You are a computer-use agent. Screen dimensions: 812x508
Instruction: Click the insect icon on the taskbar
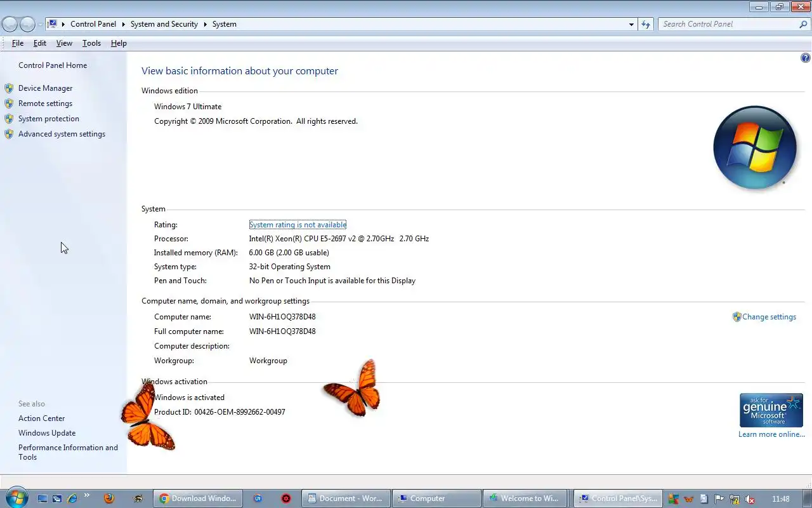pyautogui.click(x=138, y=498)
